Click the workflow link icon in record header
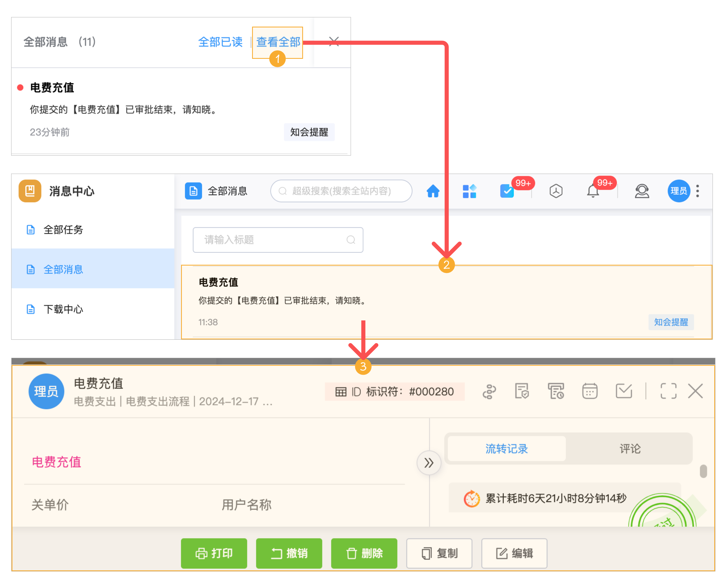 tap(489, 391)
